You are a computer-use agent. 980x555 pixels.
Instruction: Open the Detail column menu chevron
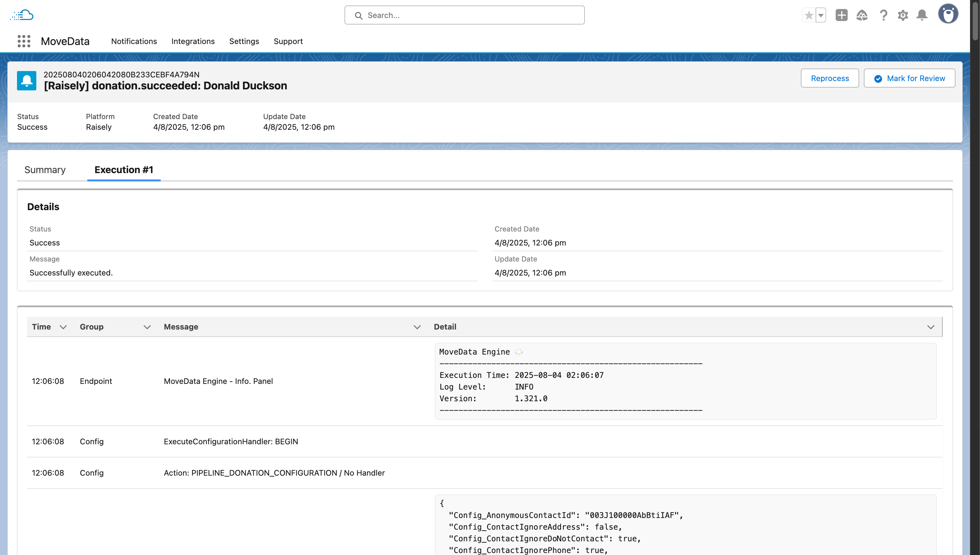pos(930,327)
